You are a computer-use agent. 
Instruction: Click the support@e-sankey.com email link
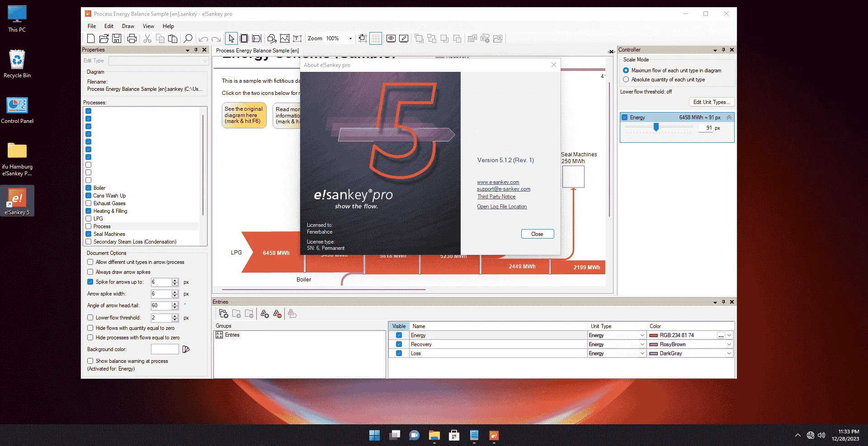pos(504,189)
